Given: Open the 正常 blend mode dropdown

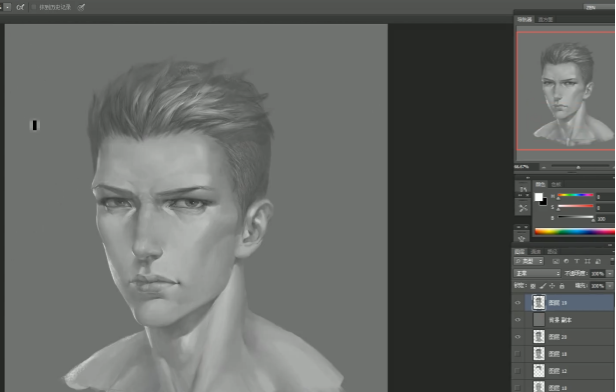Looking at the screenshot, I should click(537, 273).
